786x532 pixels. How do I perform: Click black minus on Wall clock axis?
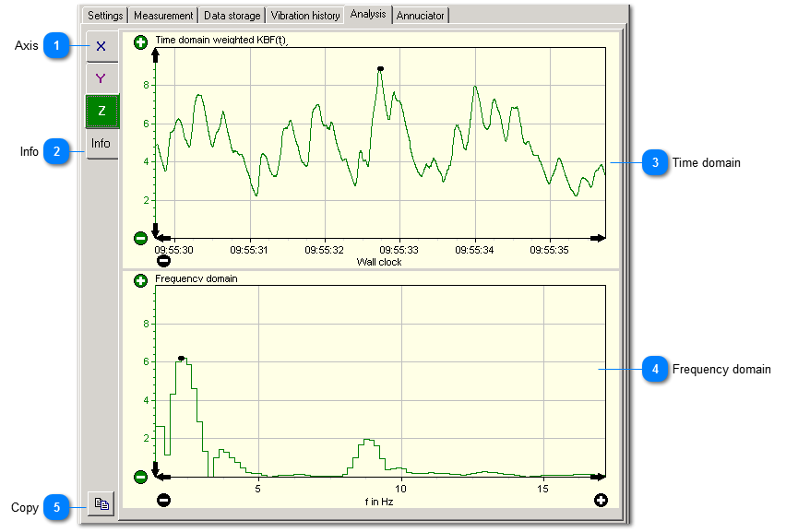[163, 260]
